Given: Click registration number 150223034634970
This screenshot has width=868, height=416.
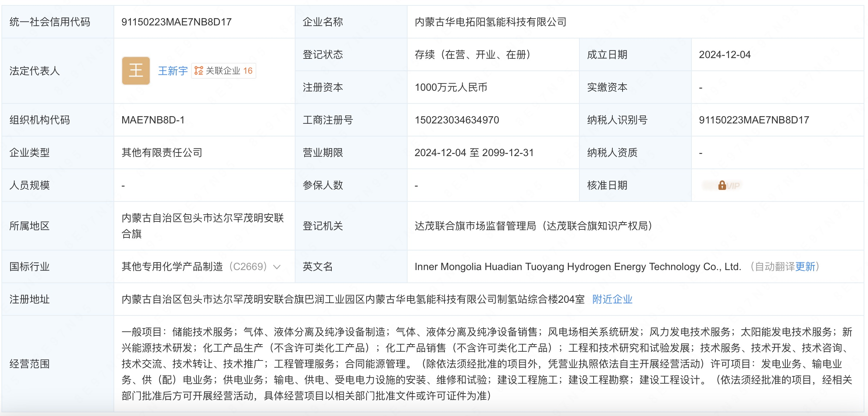Looking at the screenshot, I should coord(456,120).
